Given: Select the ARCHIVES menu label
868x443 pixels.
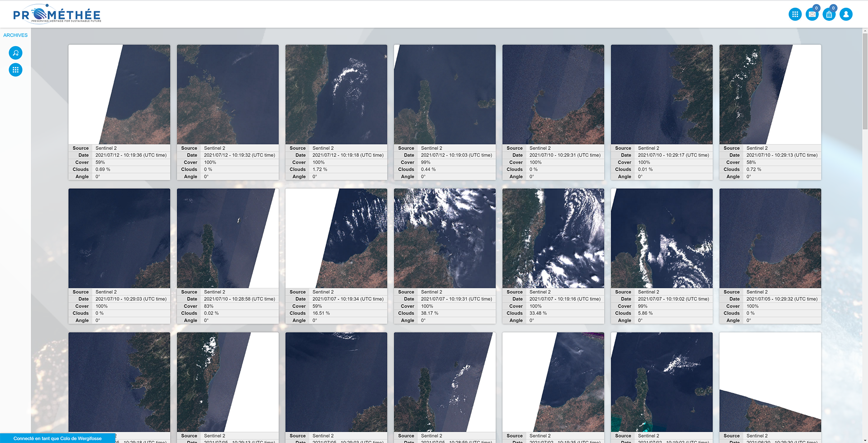Looking at the screenshot, I should point(15,35).
